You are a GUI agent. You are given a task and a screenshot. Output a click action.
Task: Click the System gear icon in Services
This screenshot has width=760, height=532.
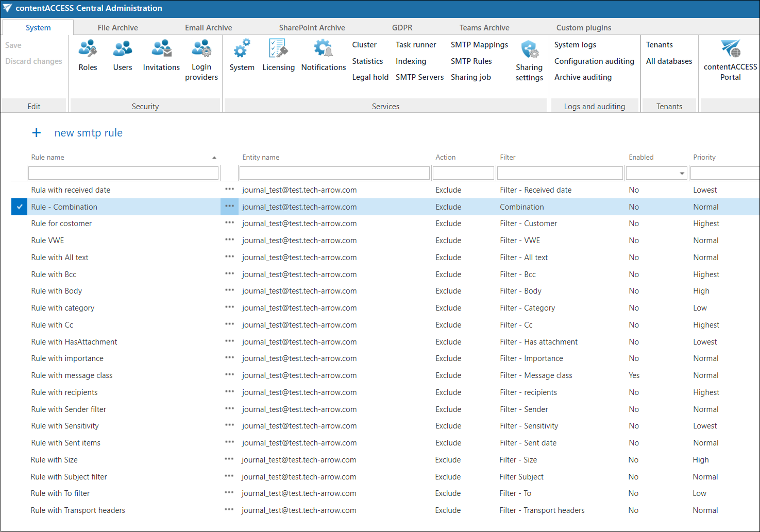[242, 49]
